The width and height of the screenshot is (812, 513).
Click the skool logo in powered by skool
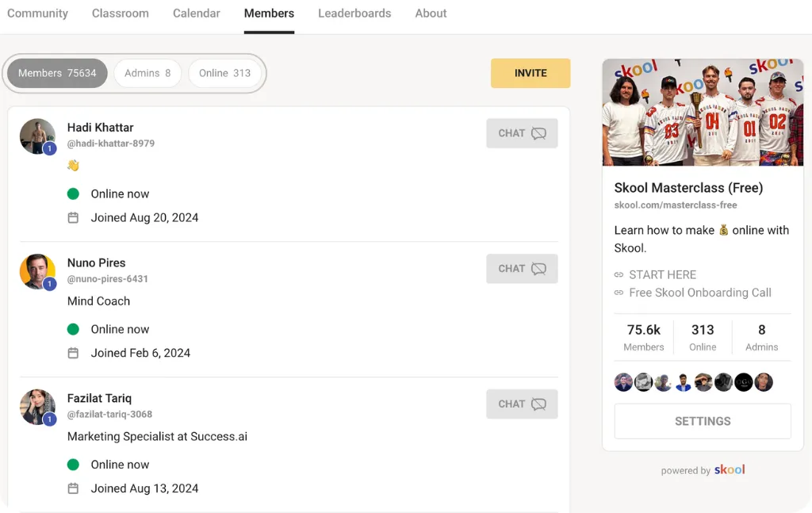pos(728,469)
